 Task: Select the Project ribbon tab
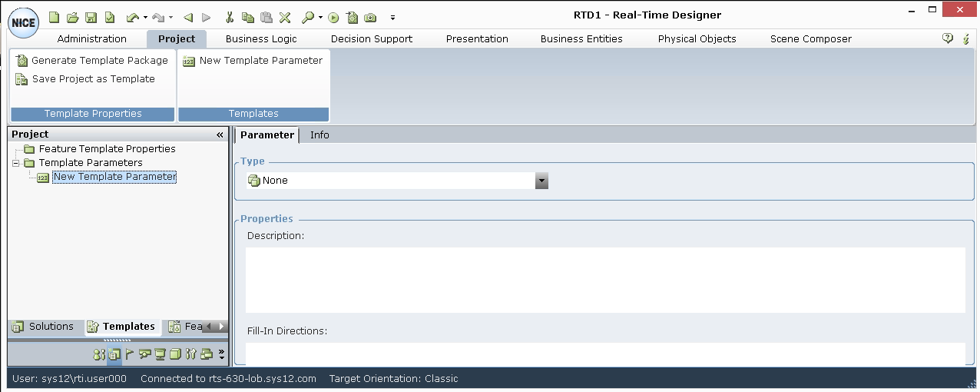(x=177, y=38)
